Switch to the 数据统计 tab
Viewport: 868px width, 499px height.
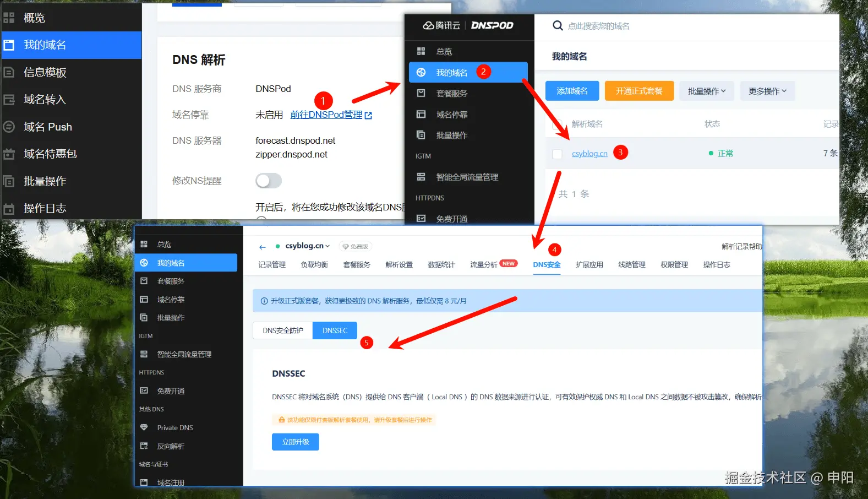click(441, 264)
